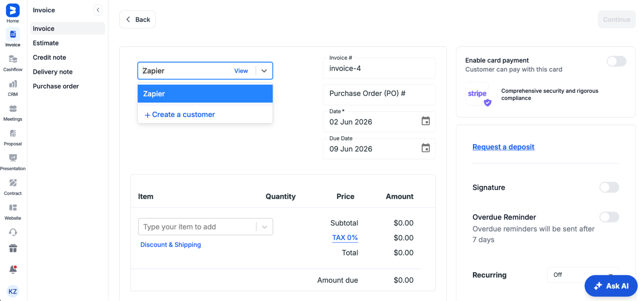Open the Recurring Off dropdown

[583, 275]
